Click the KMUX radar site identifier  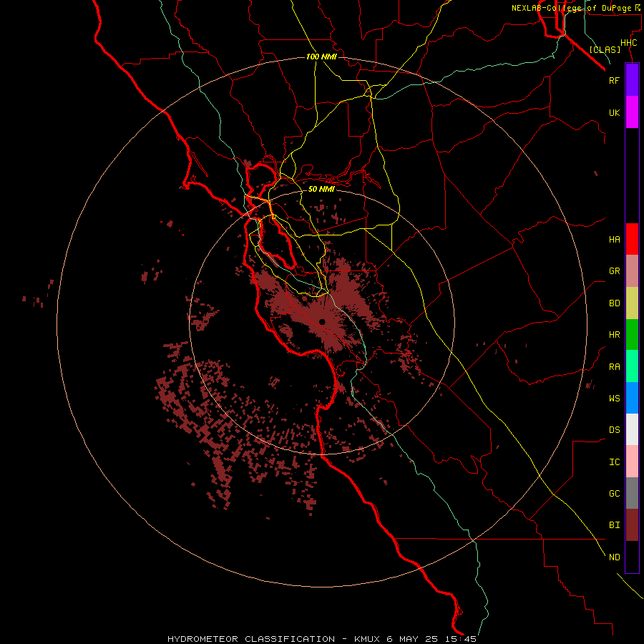369,639
